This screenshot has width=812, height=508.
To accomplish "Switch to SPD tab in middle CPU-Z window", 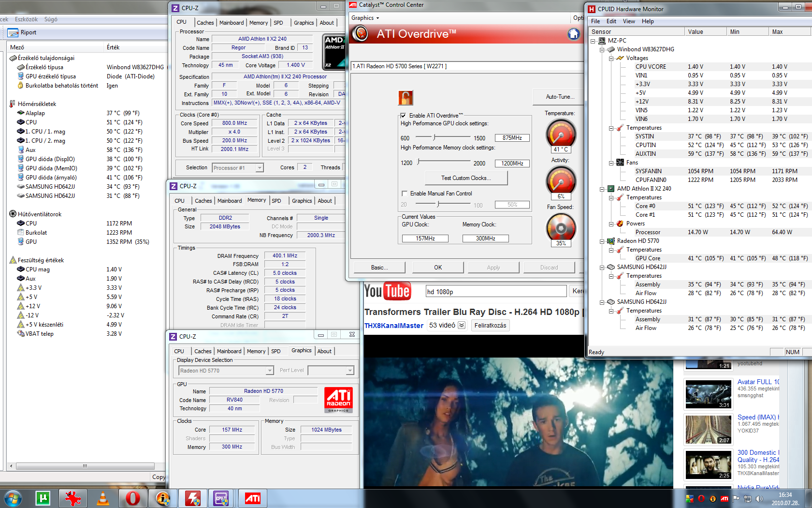I will point(276,201).
